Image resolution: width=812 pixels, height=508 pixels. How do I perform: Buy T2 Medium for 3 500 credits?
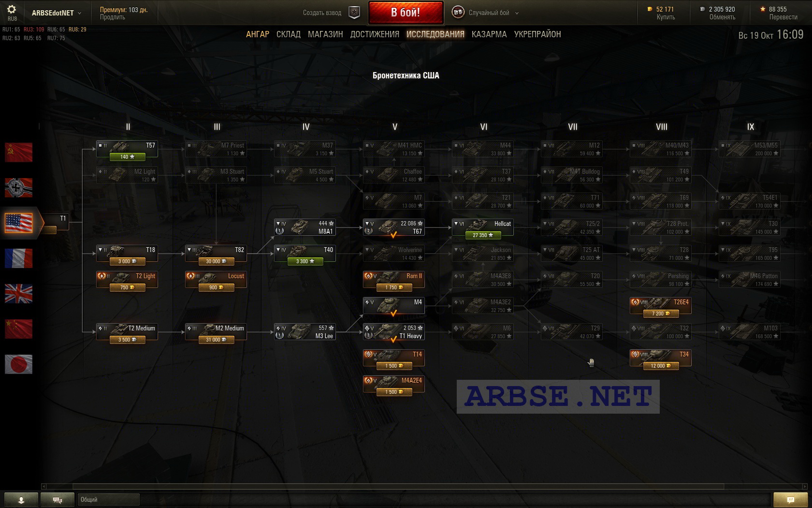(127, 340)
